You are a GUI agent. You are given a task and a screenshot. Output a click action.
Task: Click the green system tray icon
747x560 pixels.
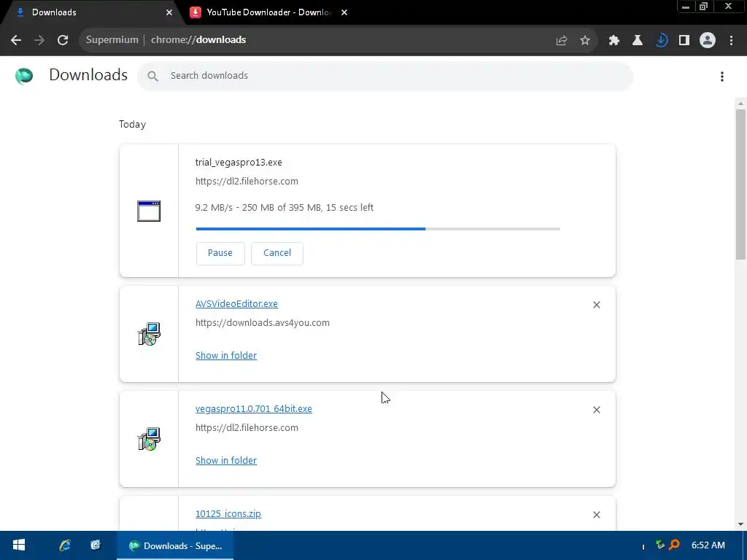[659, 545]
